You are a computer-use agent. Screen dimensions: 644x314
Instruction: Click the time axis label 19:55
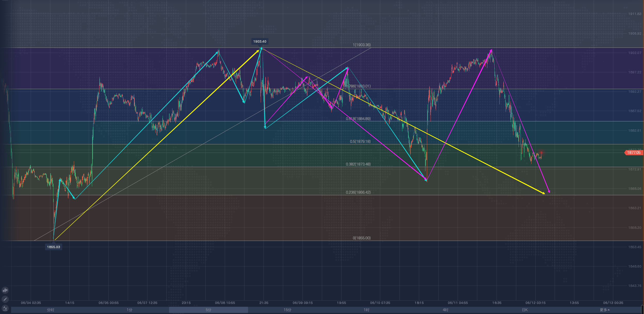tap(341, 303)
